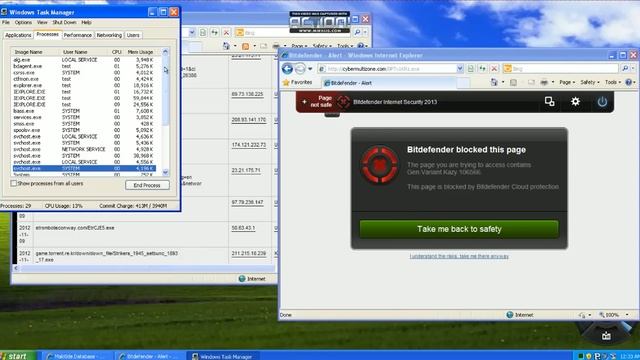
Task: Click the process list scrollbar down arrow
Action: [165, 172]
